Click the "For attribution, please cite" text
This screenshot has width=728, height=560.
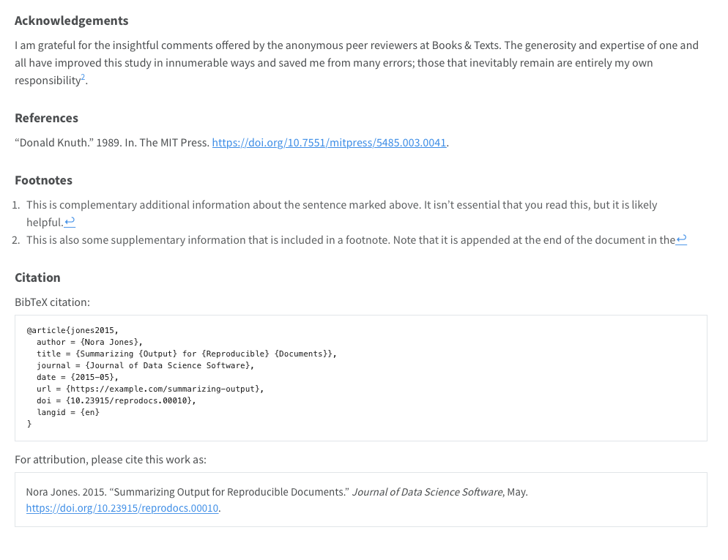click(111, 460)
